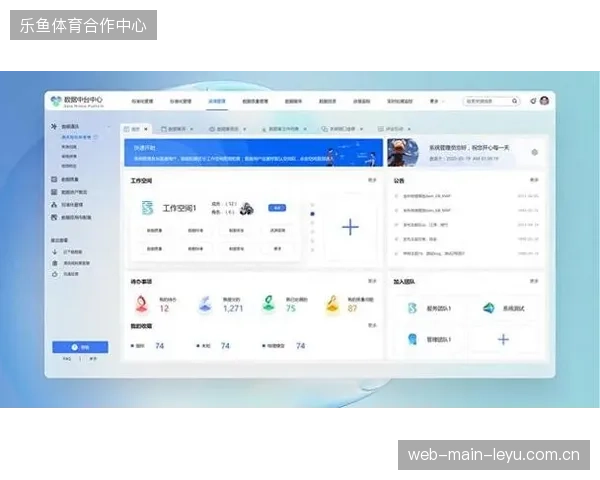Open dropdown arrow on the person icon tab

pos(305,129)
